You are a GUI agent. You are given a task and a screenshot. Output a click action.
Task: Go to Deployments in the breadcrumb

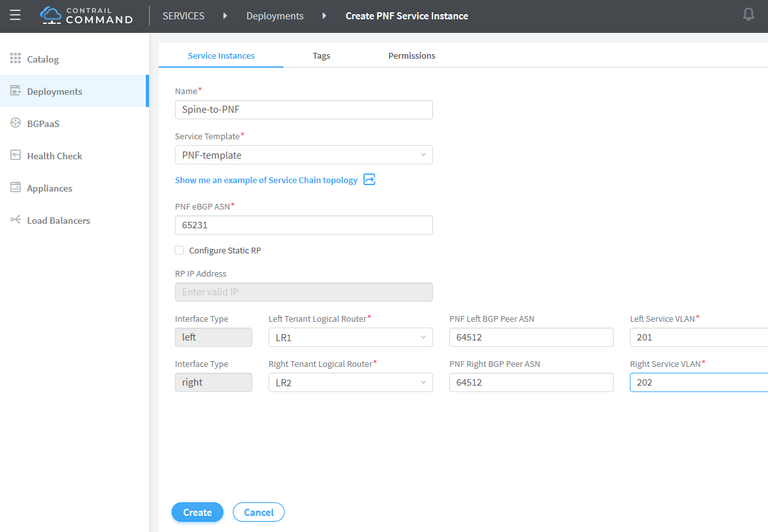point(275,16)
